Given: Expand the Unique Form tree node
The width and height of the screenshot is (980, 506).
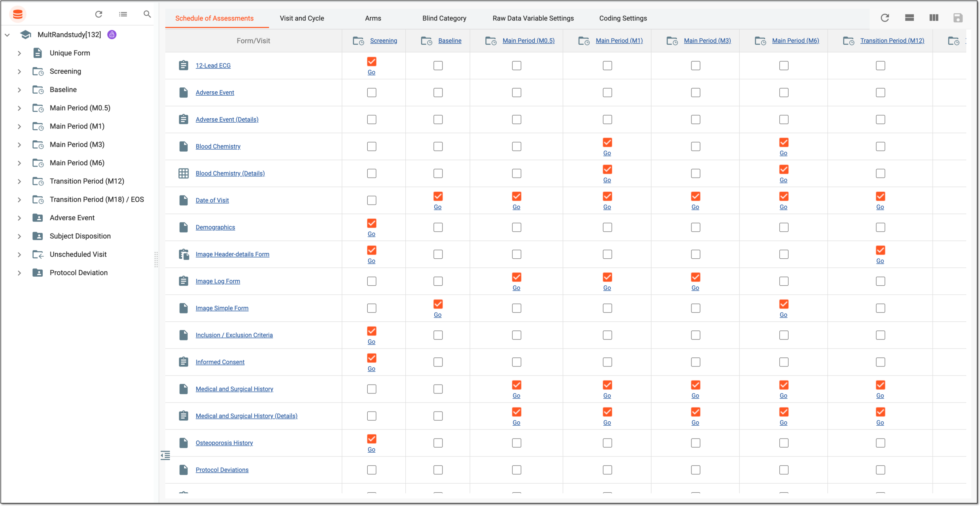Looking at the screenshot, I should pos(19,53).
